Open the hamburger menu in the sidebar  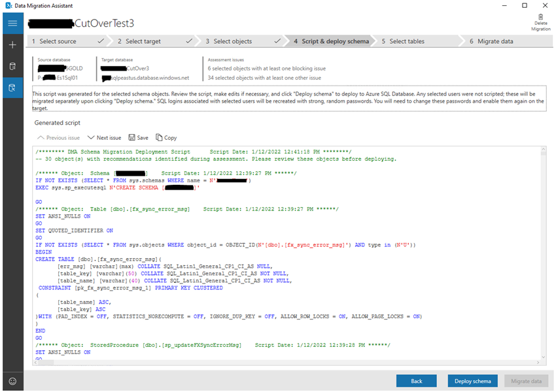12,23
